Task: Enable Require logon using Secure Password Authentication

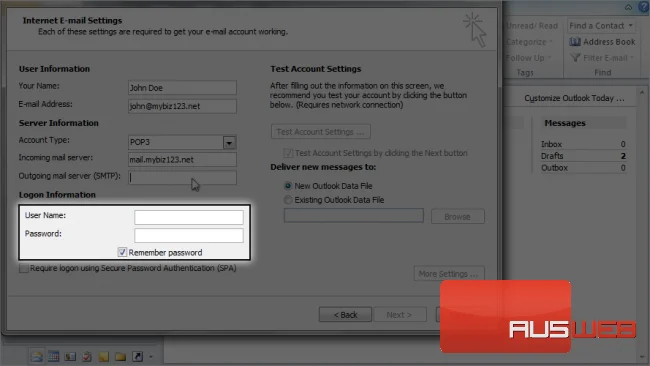Action: coord(24,268)
